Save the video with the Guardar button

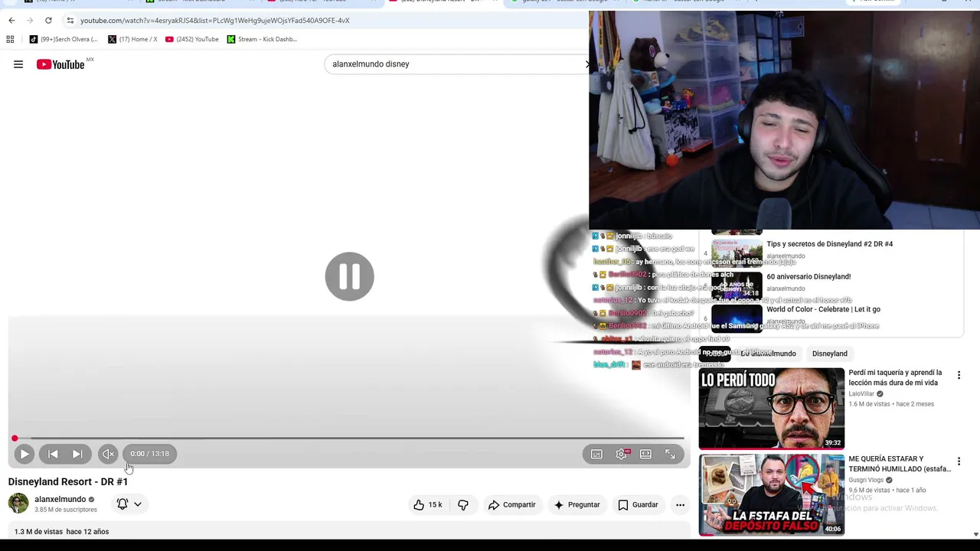click(638, 504)
